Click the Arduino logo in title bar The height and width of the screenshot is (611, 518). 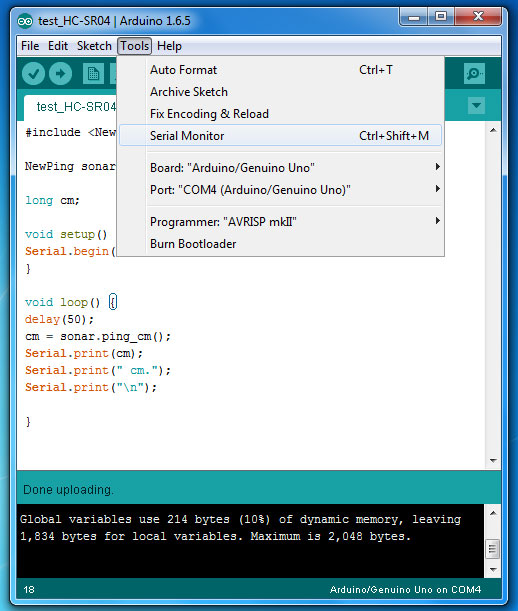point(25,21)
